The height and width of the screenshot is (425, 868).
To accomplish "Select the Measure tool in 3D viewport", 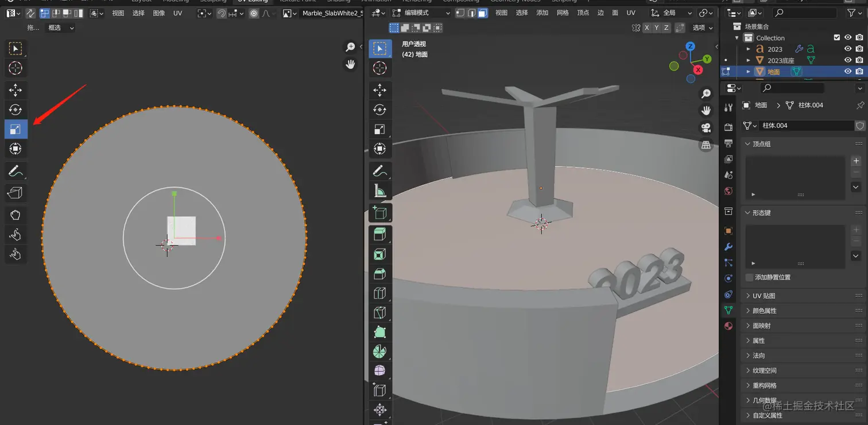I will click(379, 190).
